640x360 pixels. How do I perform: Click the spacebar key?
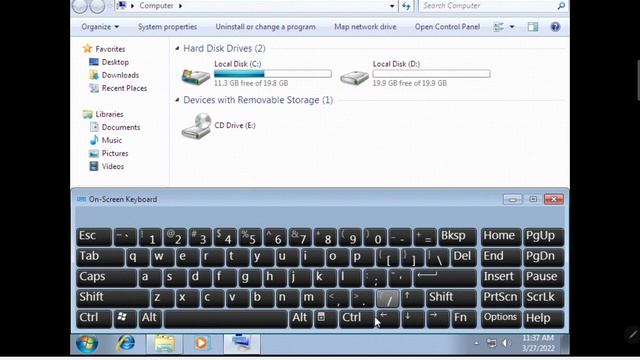click(225, 318)
